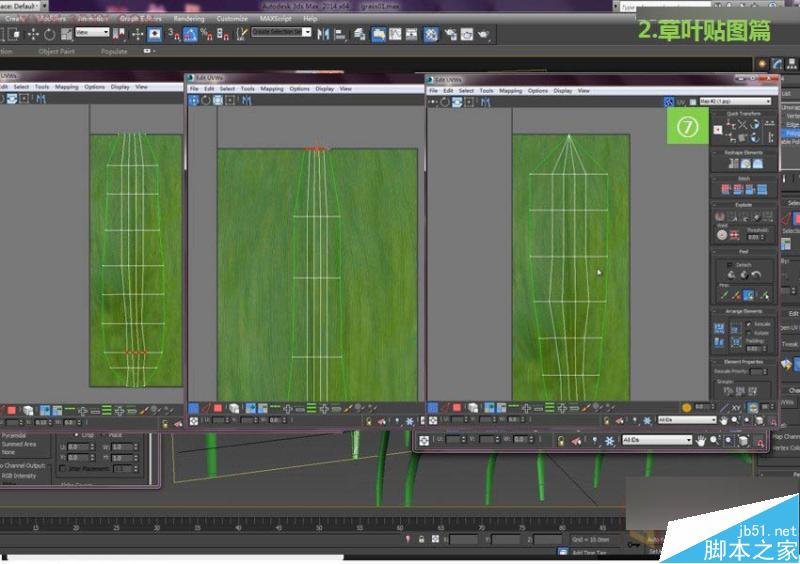The image size is (800, 564).
Task: Enable the Jitter Placement checkbox
Action: point(63,468)
